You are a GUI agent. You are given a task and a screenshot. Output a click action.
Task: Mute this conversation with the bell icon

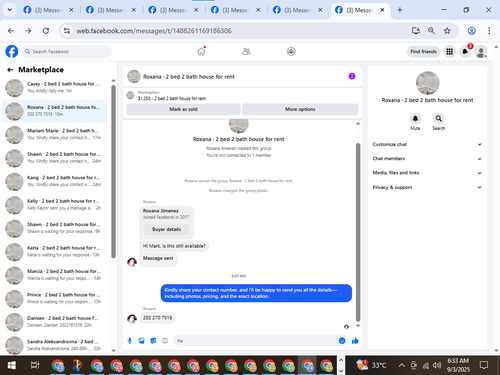pos(415,118)
